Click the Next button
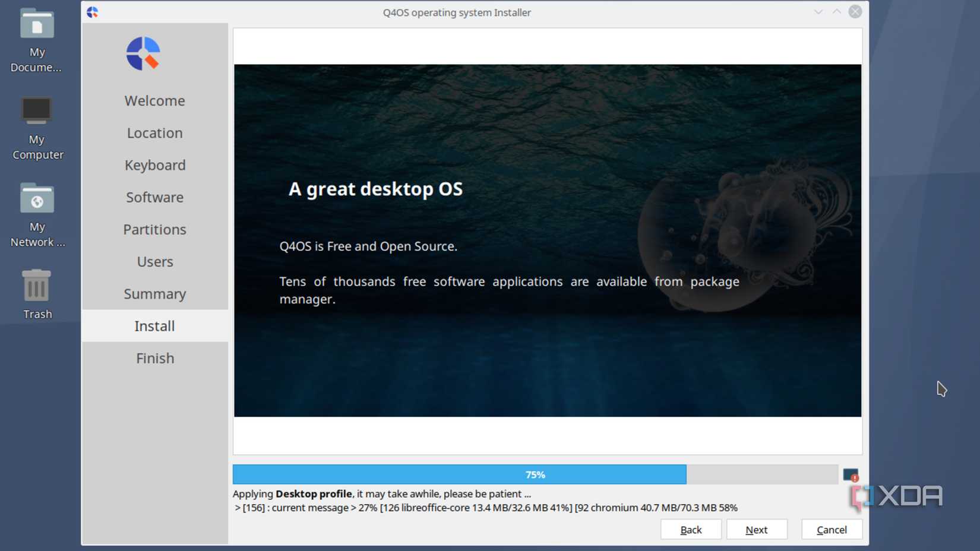The width and height of the screenshot is (980, 551). pos(756,530)
